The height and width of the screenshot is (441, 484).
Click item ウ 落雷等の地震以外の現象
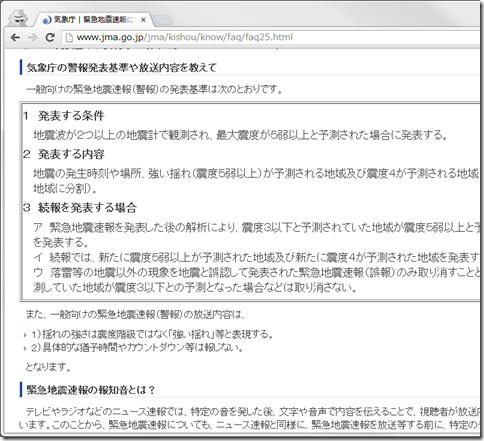pyautogui.click(x=256, y=272)
